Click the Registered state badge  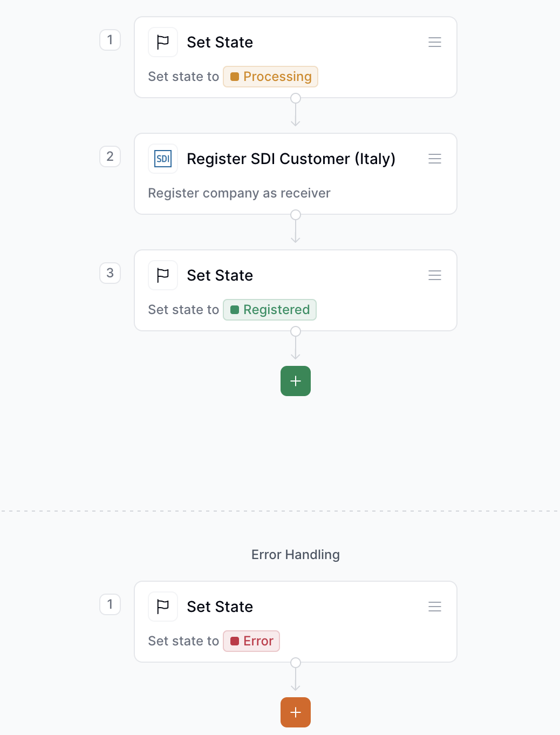(269, 309)
